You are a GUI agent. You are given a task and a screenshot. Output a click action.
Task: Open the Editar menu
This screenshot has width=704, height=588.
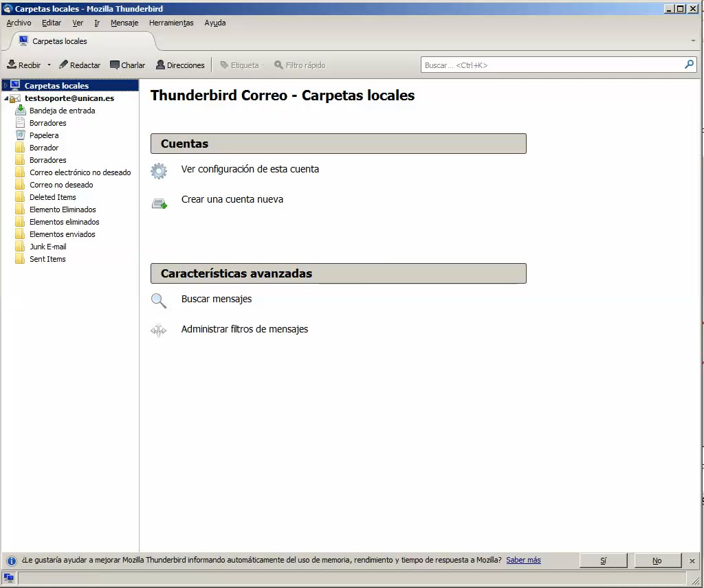(51, 23)
